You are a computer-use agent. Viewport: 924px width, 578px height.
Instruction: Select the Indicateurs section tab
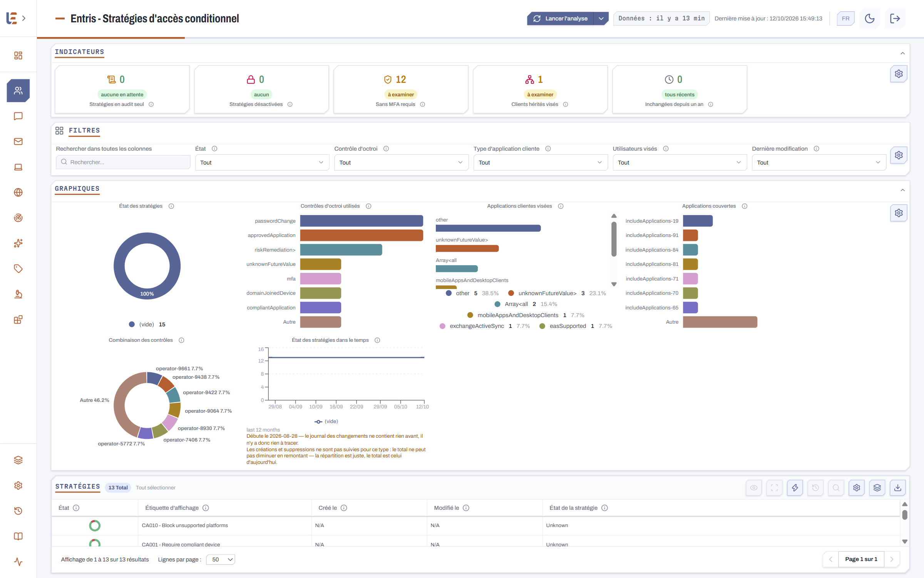coord(79,52)
